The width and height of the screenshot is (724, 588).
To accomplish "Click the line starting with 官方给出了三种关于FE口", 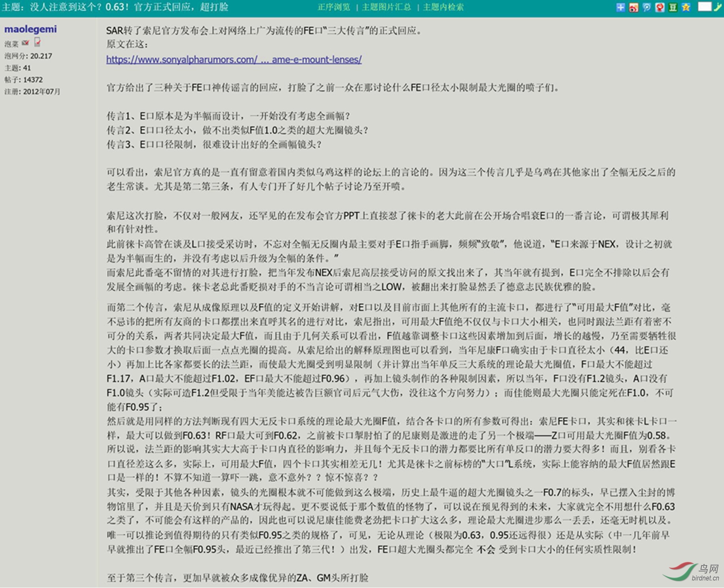I will pyautogui.click(x=334, y=87).
